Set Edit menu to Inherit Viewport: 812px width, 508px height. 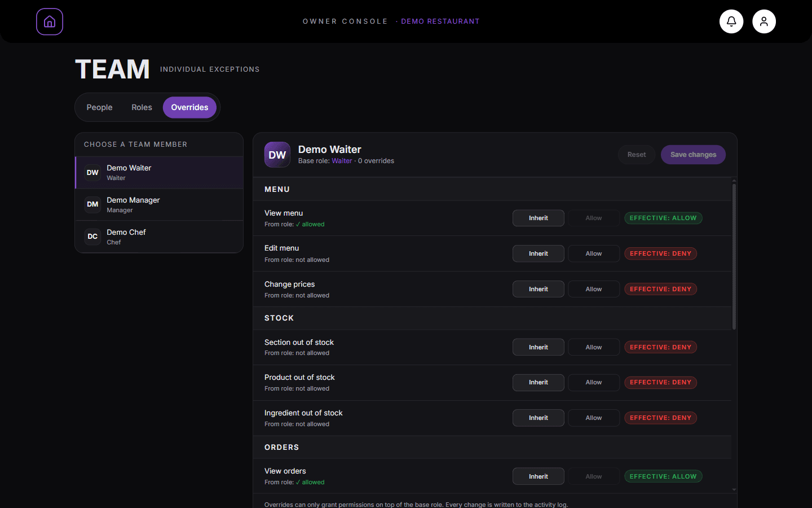(x=539, y=253)
